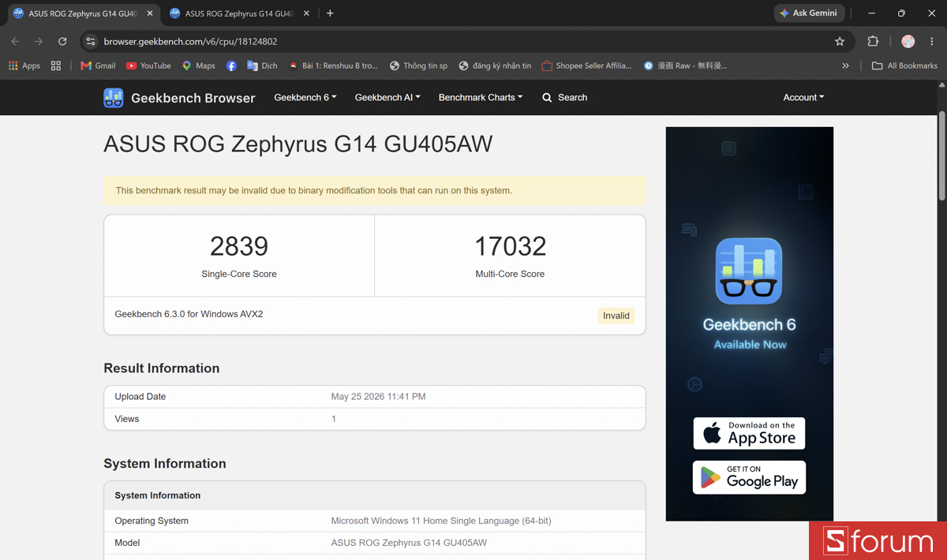Click the ASUS ROG Zephyrus G14 GU405AW page heading
Screen dimensions: 947x560
pyautogui.click(x=298, y=144)
